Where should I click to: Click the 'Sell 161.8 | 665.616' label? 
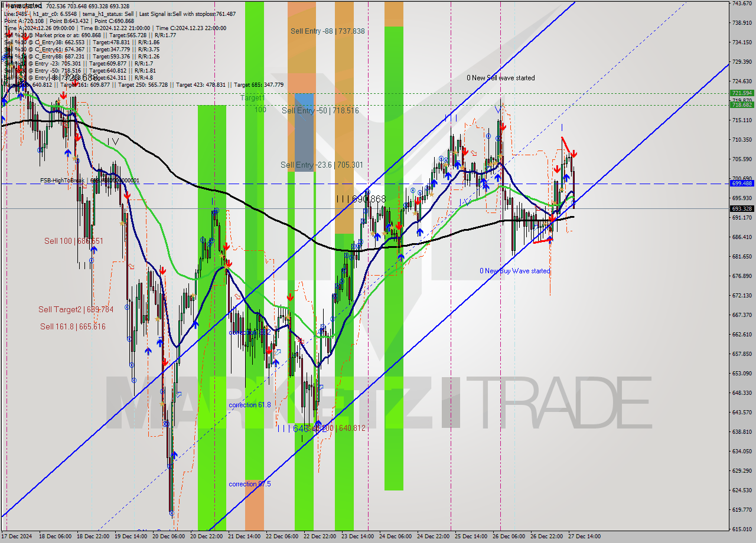click(x=73, y=326)
